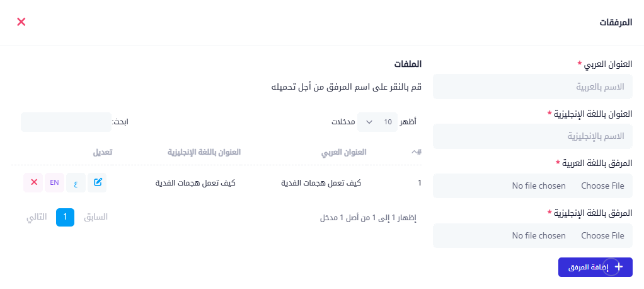This screenshot has width=644, height=289.
Task: Sort by the العنوان باللغة الإنجليزية column header
Action: coord(204,152)
